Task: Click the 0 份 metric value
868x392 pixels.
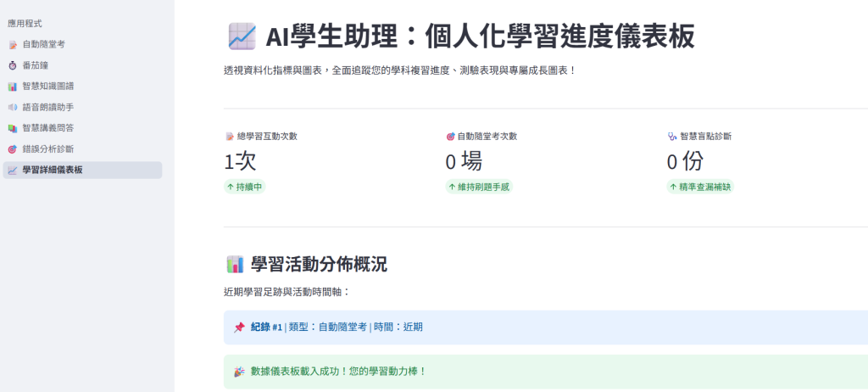Action: pyautogui.click(x=685, y=161)
